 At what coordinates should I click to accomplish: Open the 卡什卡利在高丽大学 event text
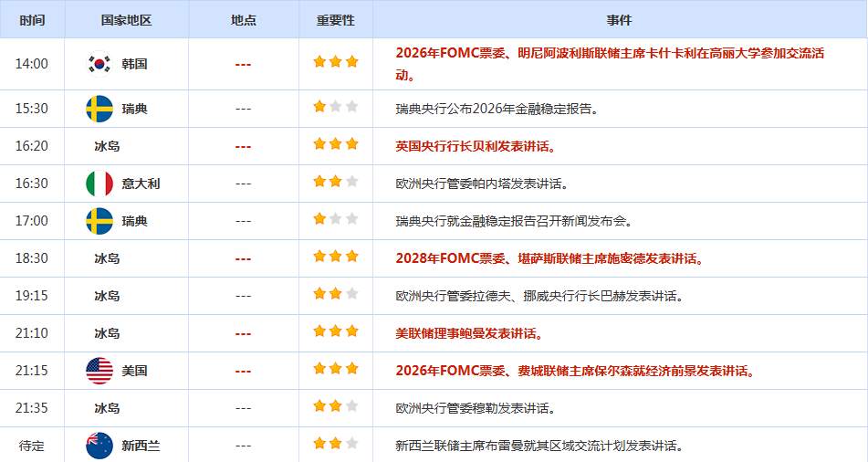(610, 64)
